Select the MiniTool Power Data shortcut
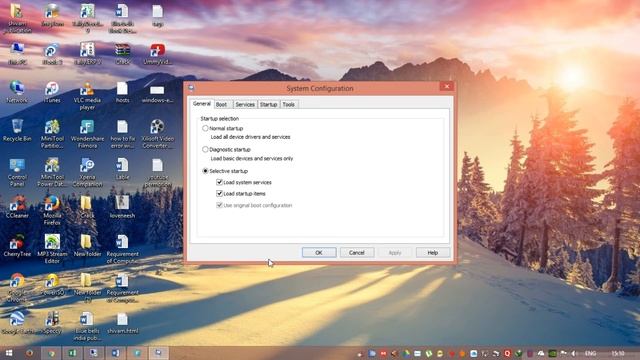The width and height of the screenshot is (640, 360). click(x=52, y=172)
